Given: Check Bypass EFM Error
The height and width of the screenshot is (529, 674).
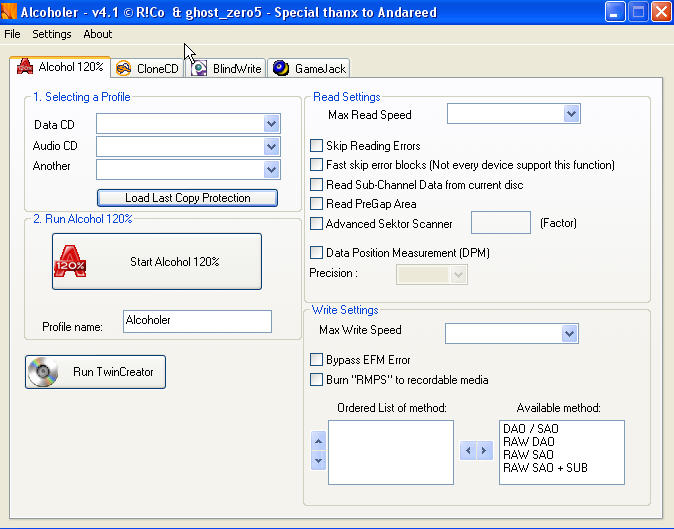Looking at the screenshot, I should coord(316,359).
